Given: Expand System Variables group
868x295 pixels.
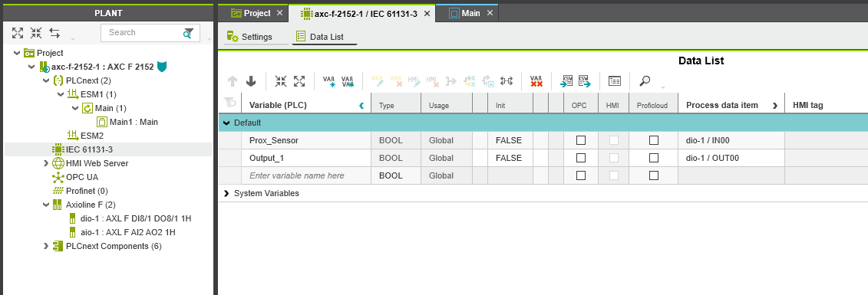Looking at the screenshot, I should [x=226, y=193].
